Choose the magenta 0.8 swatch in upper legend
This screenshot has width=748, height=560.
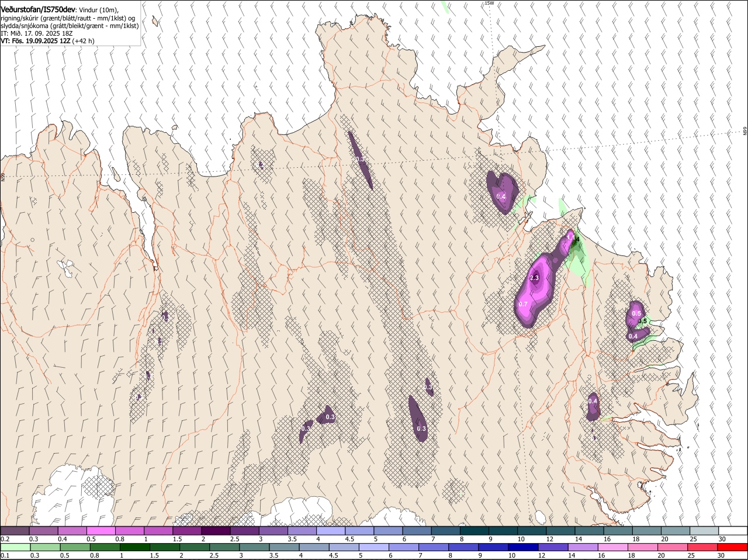point(129,531)
